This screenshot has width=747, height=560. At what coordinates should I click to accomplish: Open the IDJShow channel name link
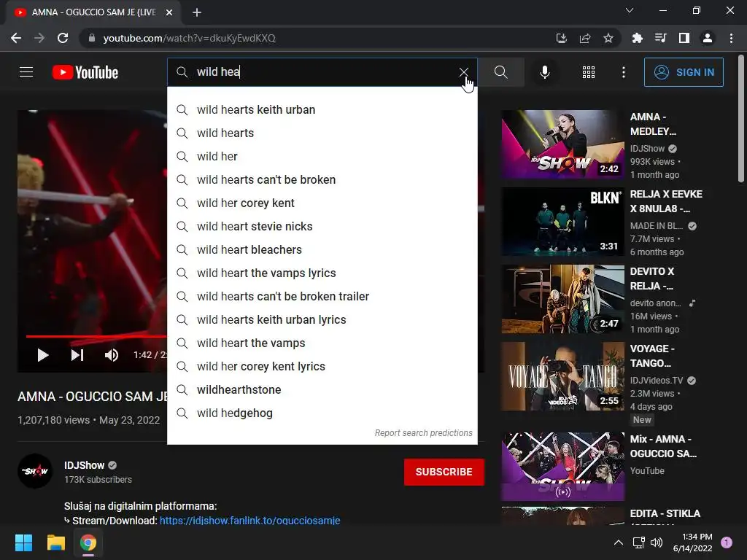(x=85, y=465)
